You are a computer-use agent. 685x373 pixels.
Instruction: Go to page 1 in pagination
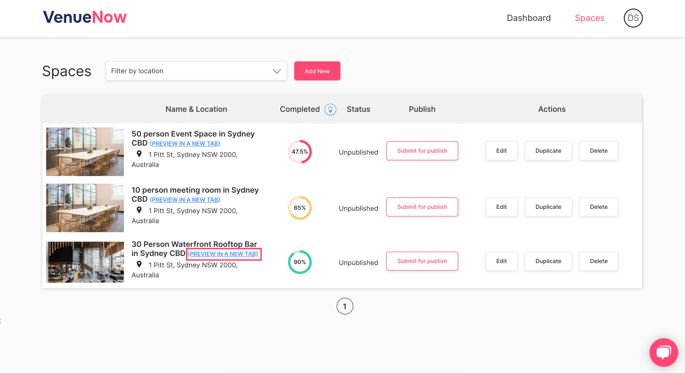point(345,306)
